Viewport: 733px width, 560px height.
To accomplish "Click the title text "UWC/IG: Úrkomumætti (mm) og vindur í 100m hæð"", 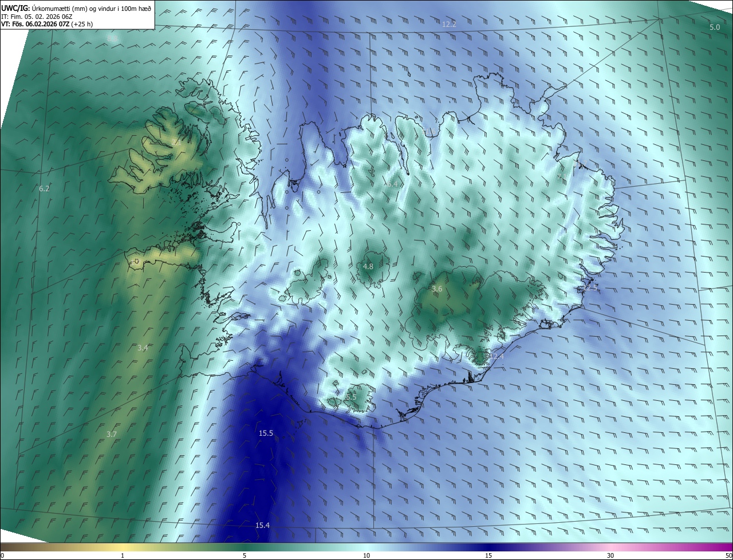I will point(76,8).
